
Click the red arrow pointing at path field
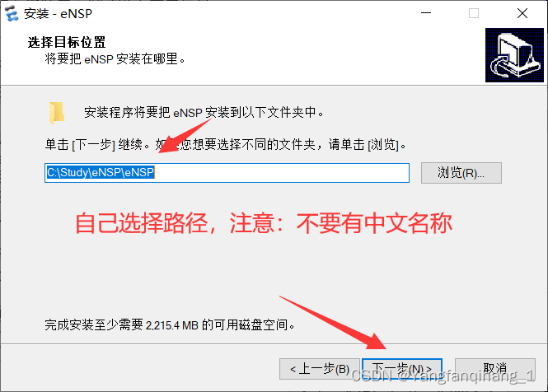pyautogui.click(x=185, y=136)
